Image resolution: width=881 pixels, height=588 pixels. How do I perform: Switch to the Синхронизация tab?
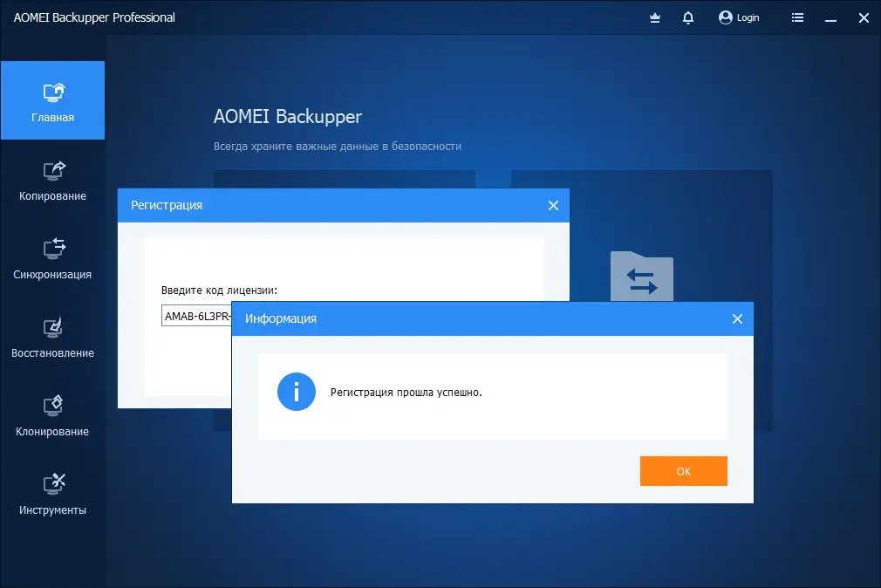click(x=52, y=257)
